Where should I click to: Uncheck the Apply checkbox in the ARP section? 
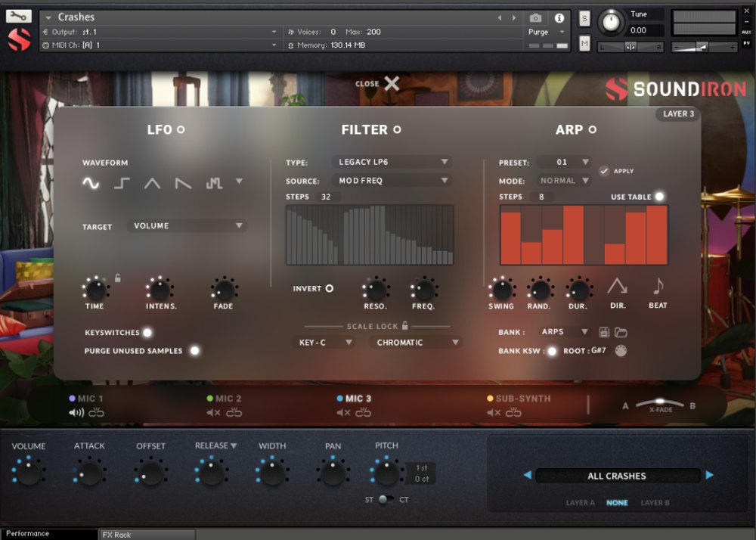click(x=605, y=170)
